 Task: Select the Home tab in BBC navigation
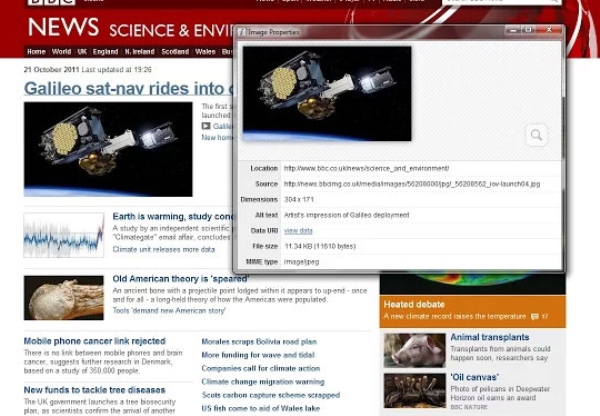pos(36,51)
